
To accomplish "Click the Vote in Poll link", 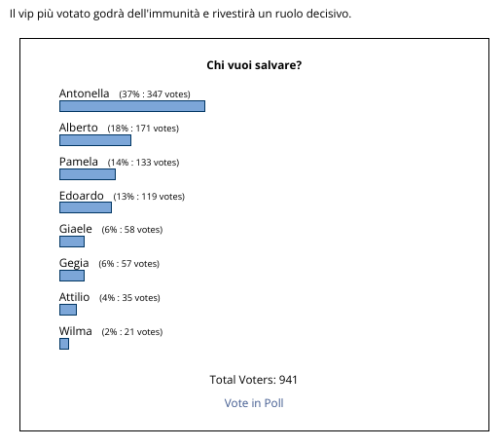I will click(x=254, y=403).
